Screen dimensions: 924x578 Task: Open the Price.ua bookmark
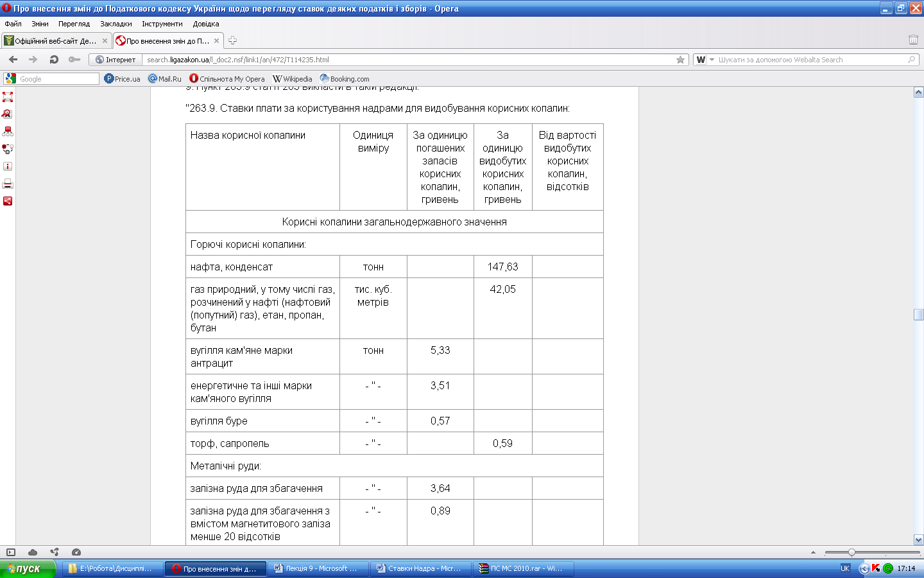pyautogui.click(x=122, y=78)
